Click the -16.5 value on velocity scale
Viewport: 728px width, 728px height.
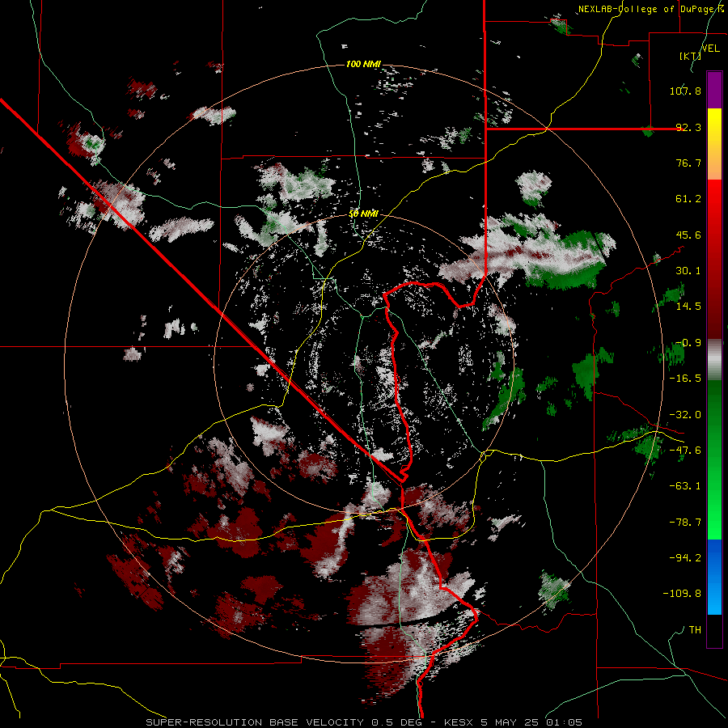coord(685,379)
